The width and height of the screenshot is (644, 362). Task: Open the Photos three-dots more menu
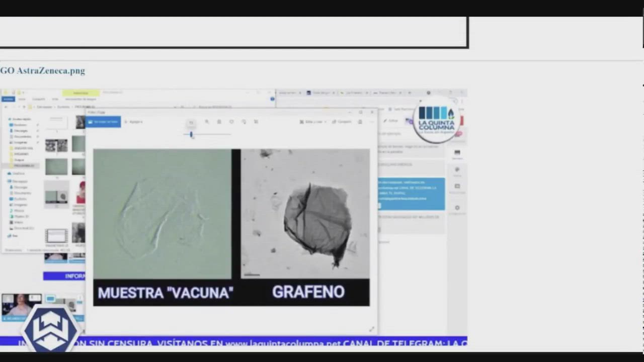[x=371, y=122]
